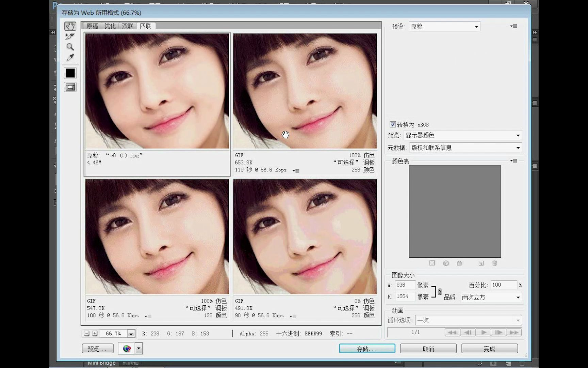Switch to the 优化 tab
588x368 pixels.
click(x=110, y=26)
